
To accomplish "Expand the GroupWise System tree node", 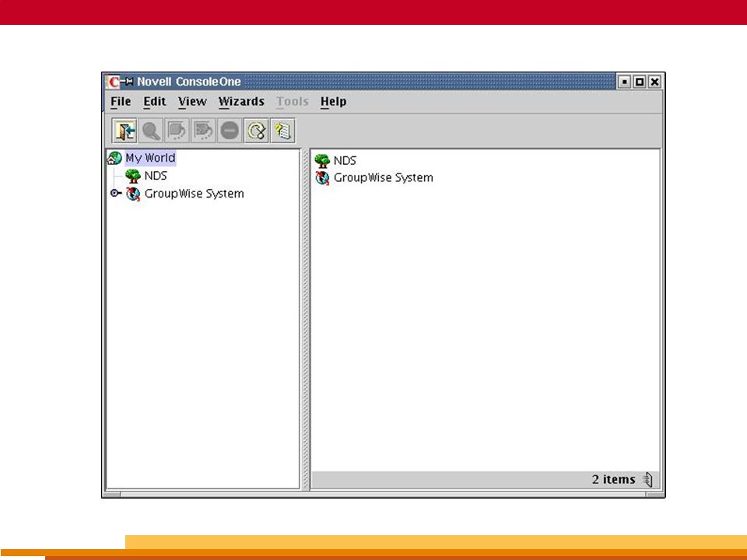I will (x=116, y=193).
